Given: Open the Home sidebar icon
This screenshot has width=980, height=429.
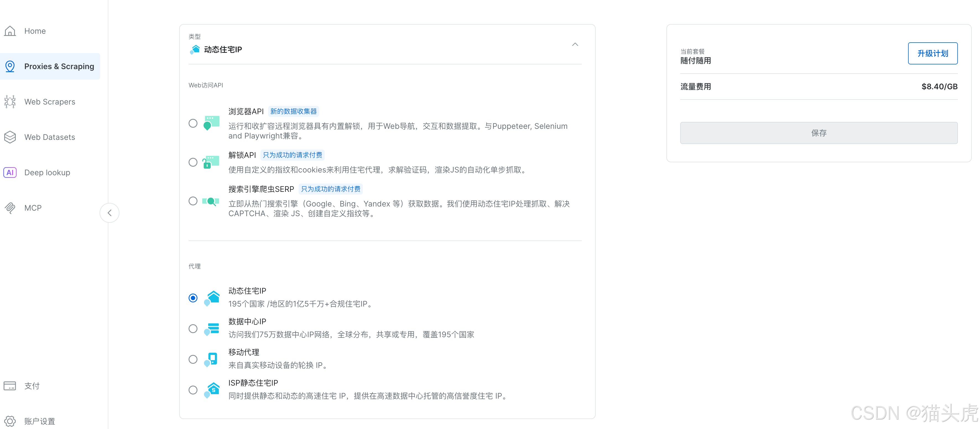Looking at the screenshot, I should coord(10,31).
